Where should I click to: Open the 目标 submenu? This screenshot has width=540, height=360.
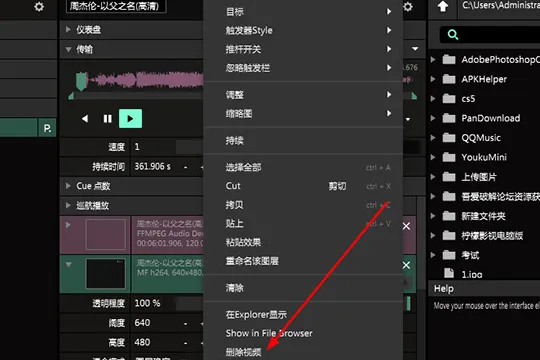303,12
